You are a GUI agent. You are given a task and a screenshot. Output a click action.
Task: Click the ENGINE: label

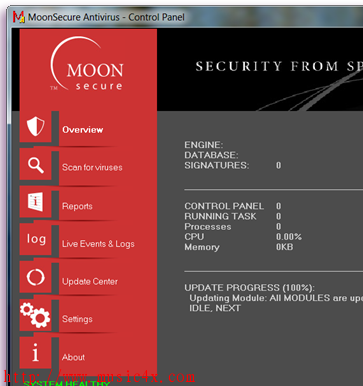pyautogui.click(x=204, y=145)
